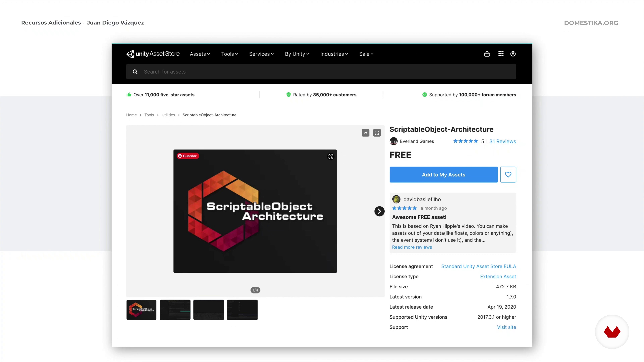Viewport: 644px width, 362px height.
Task: Expand preview with the fullscreen icon
Action: click(377, 133)
